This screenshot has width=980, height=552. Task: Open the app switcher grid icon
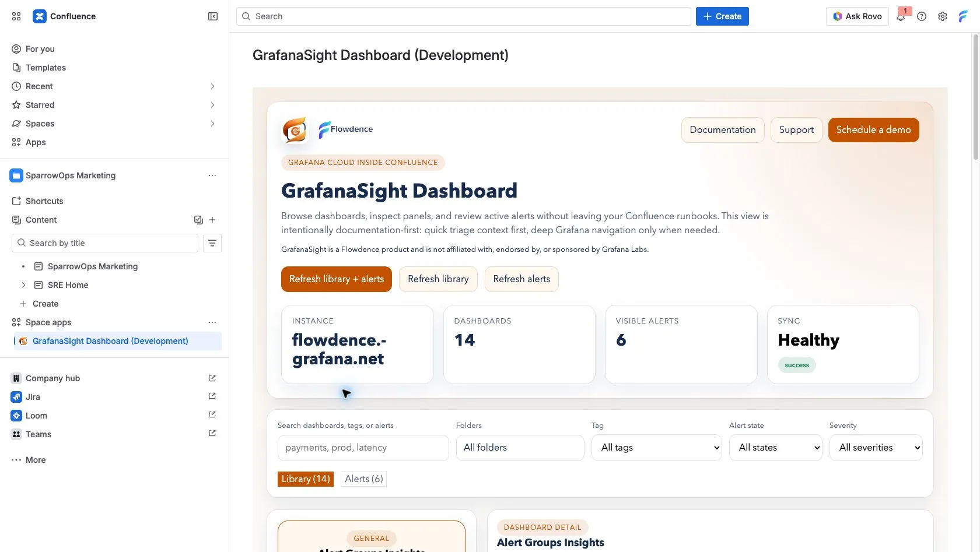click(x=16, y=16)
